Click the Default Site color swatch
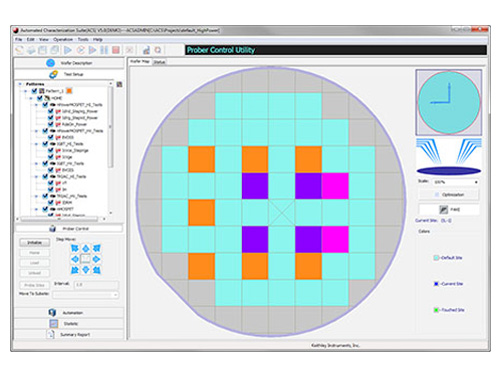This screenshot has height=375, width=500. coord(436,258)
